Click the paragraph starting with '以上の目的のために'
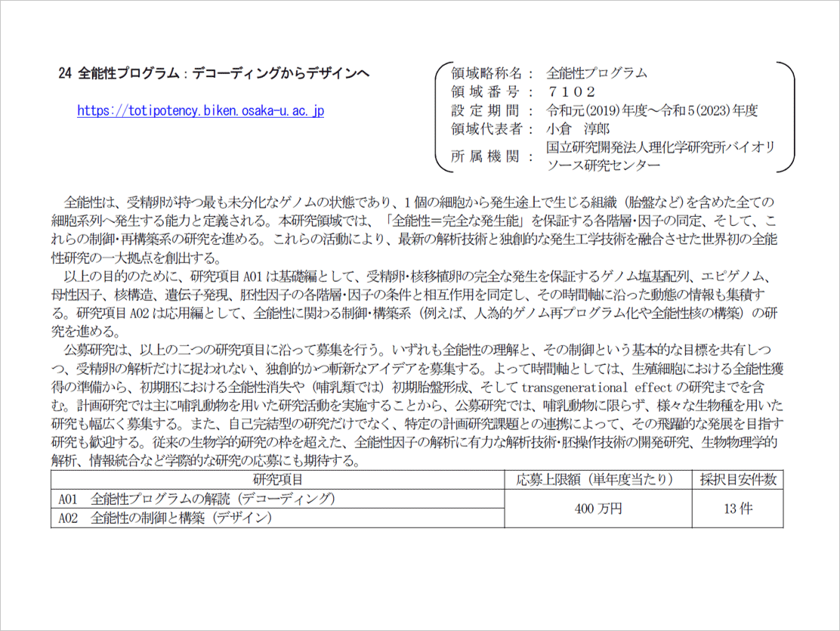Viewport: 840px width, 631px height. pyautogui.click(x=415, y=302)
